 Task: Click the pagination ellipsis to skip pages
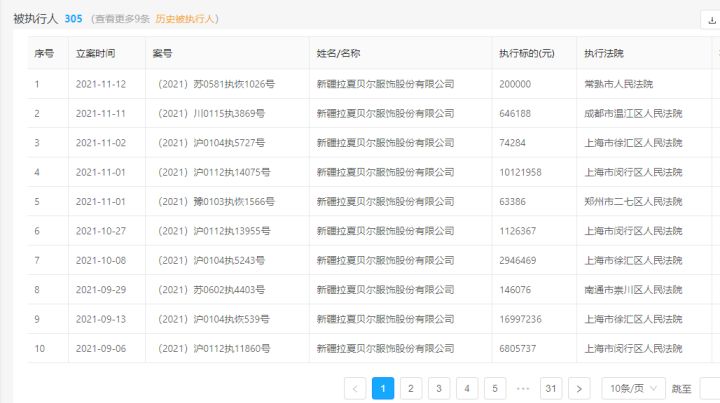tap(523, 389)
